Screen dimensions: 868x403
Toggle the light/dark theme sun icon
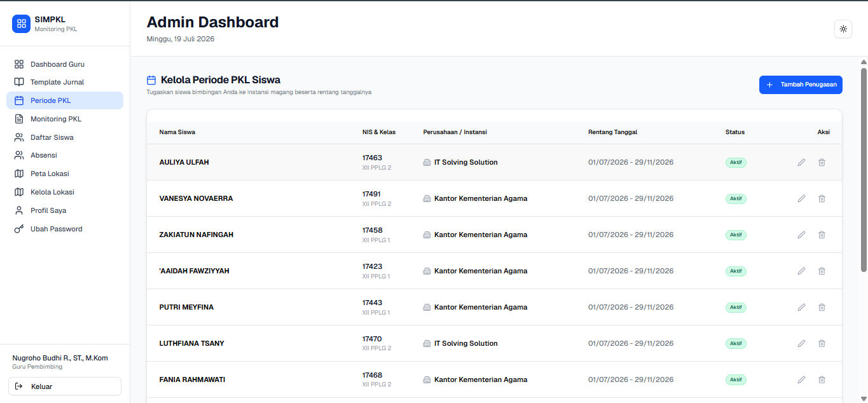coord(843,29)
